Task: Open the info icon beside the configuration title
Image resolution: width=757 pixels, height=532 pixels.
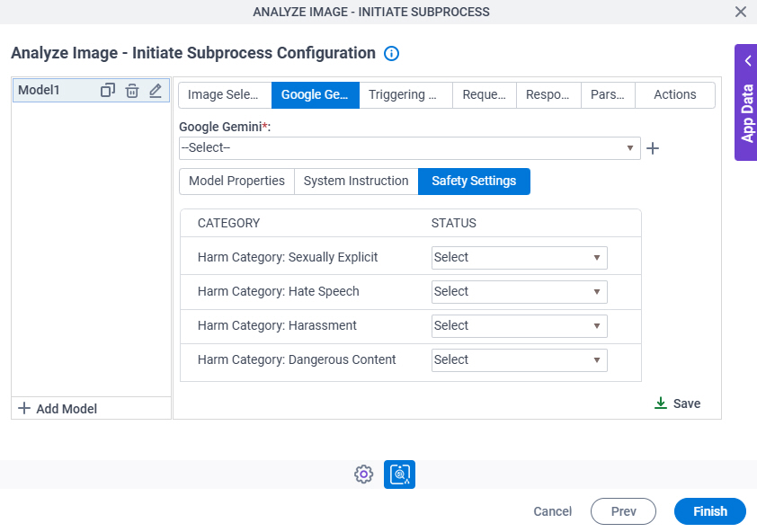Action: click(391, 53)
